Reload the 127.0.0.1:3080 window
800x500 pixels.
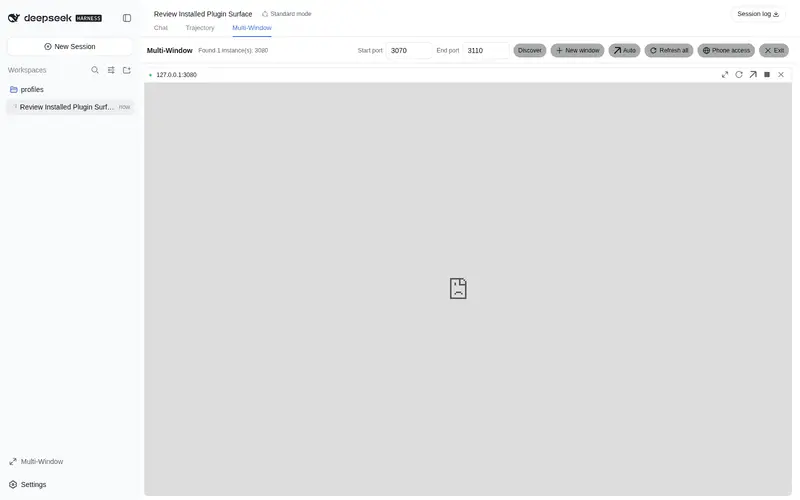point(739,74)
